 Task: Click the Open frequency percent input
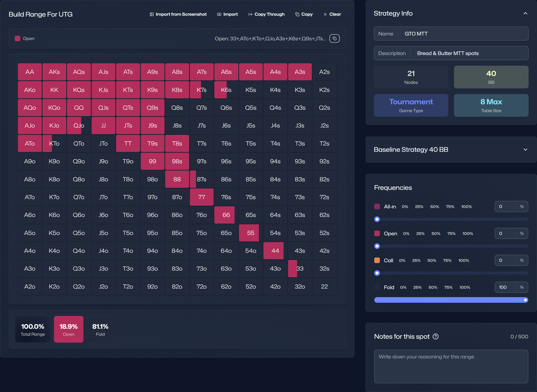tap(505, 234)
